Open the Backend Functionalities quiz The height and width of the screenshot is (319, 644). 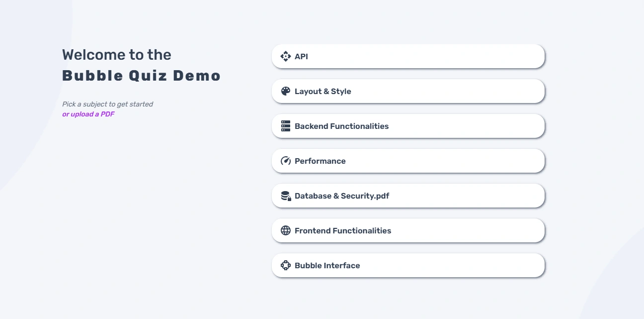click(x=408, y=126)
